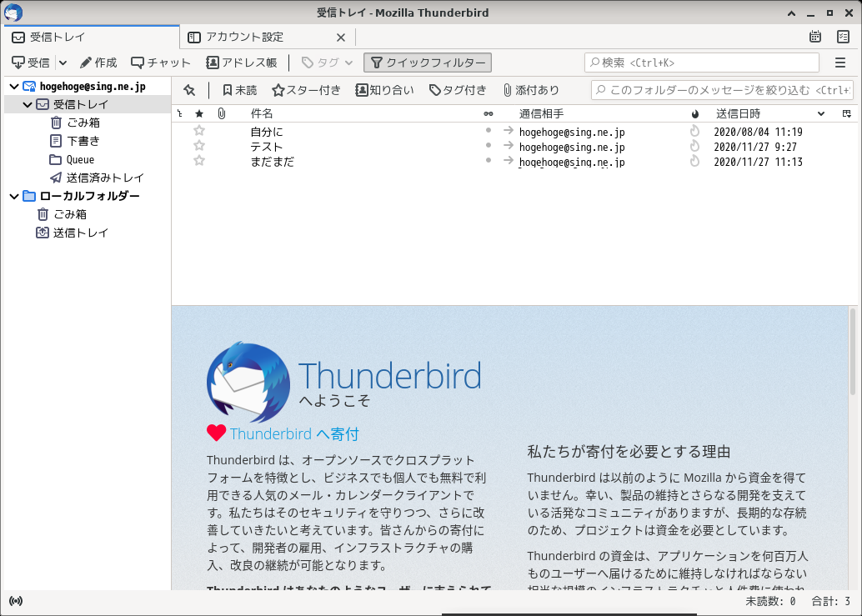This screenshot has width=862, height=616.
Task: Select ローカルフォルダー in the sidebar
Action: coord(89,196)
